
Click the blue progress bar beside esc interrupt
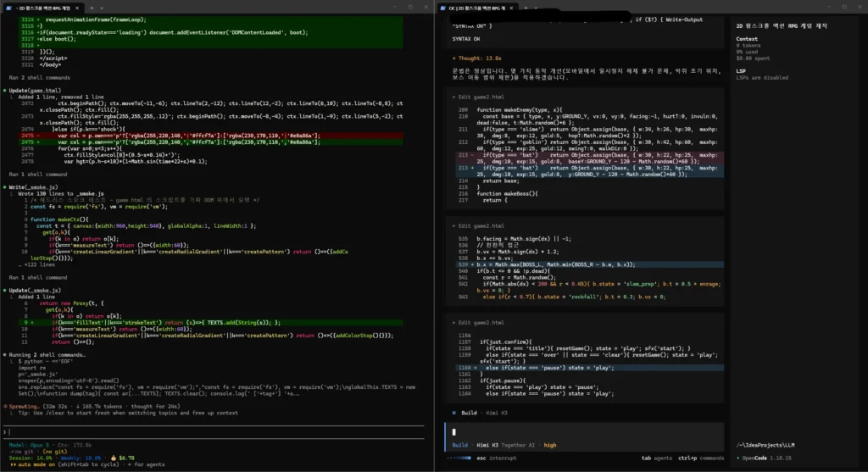coord(459,458)
